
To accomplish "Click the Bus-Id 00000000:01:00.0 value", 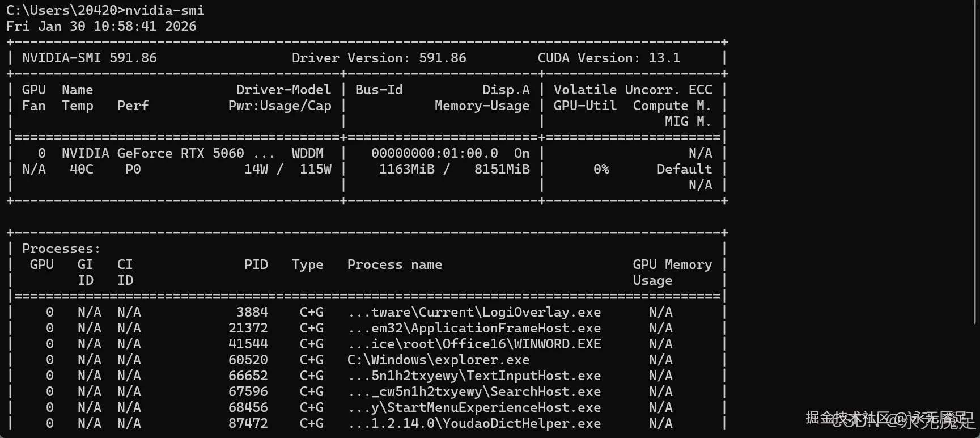I will (435, 153).
